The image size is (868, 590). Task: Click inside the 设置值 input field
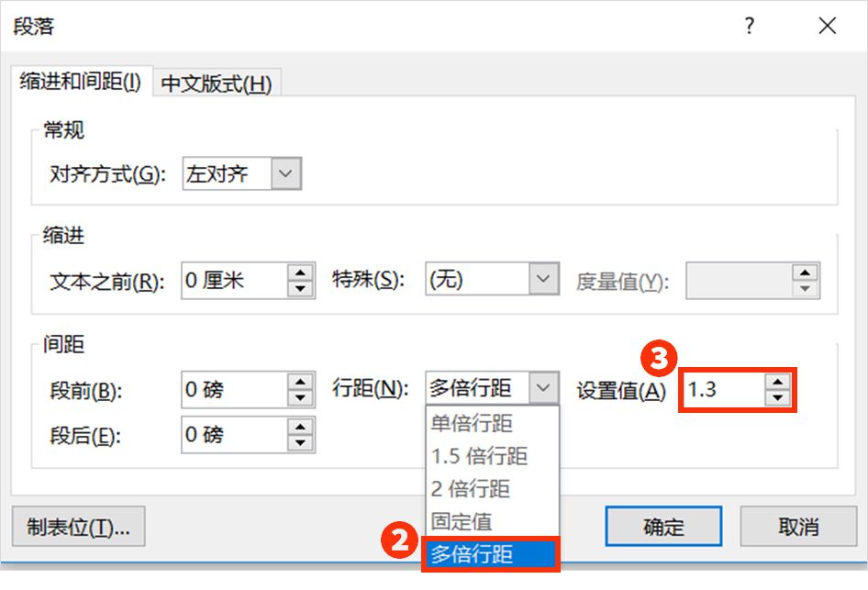725,390
